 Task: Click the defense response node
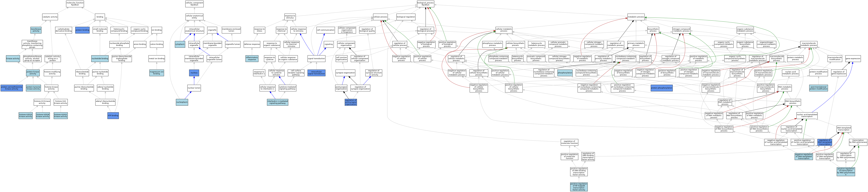point(252,44)
